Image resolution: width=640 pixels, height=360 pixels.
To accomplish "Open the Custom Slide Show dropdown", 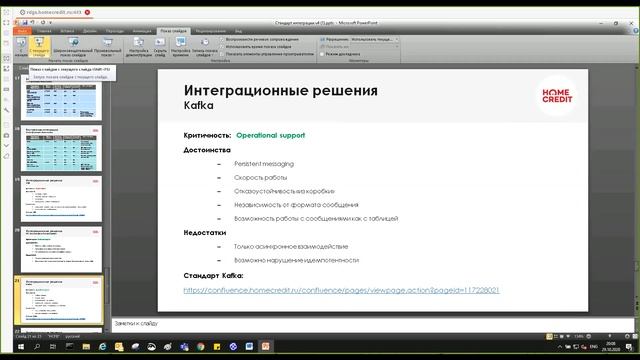I will [107, 47].
